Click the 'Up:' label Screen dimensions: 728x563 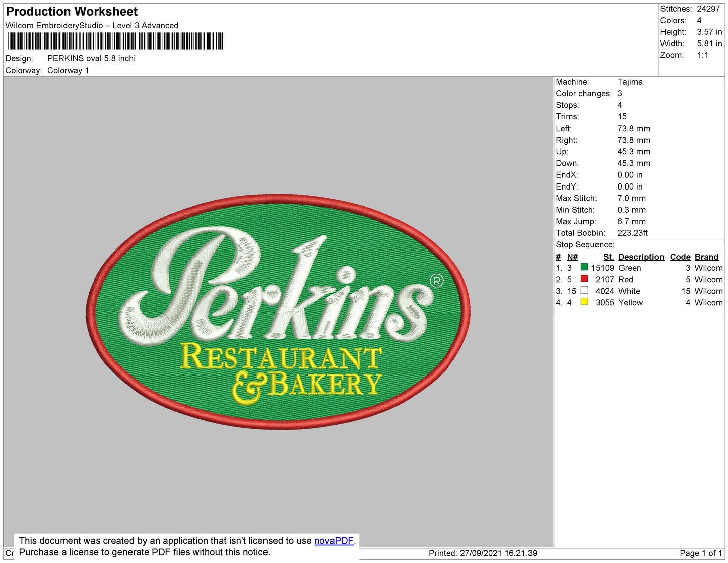[562, 152]
